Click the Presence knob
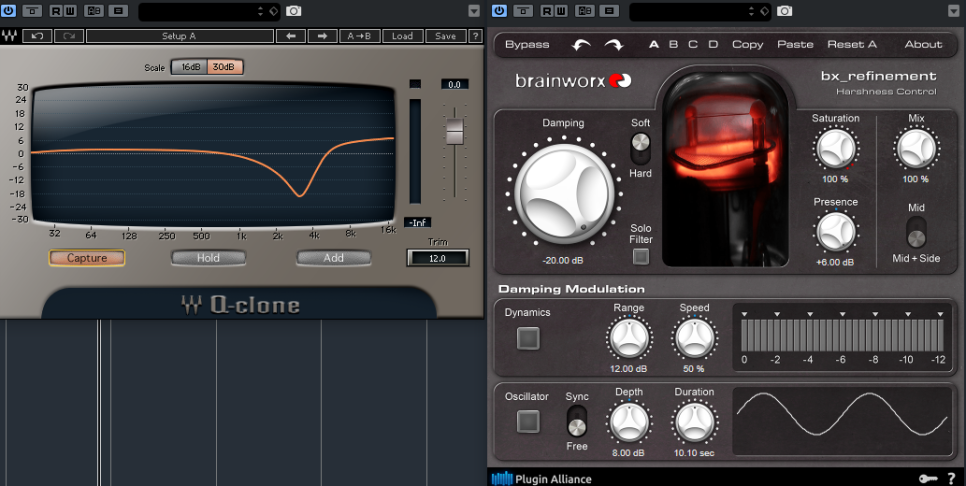The width and height of the screenshot is (966, 486). 835,232
